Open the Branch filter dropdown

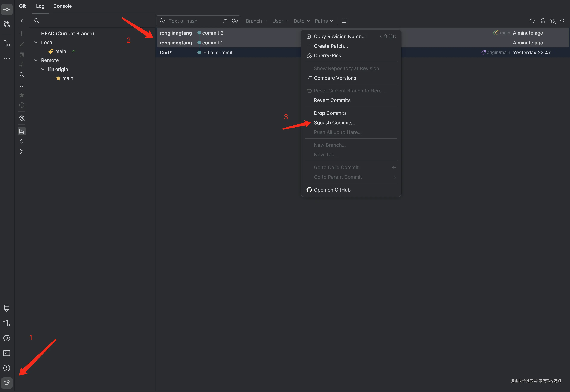[x=256, y=21]
